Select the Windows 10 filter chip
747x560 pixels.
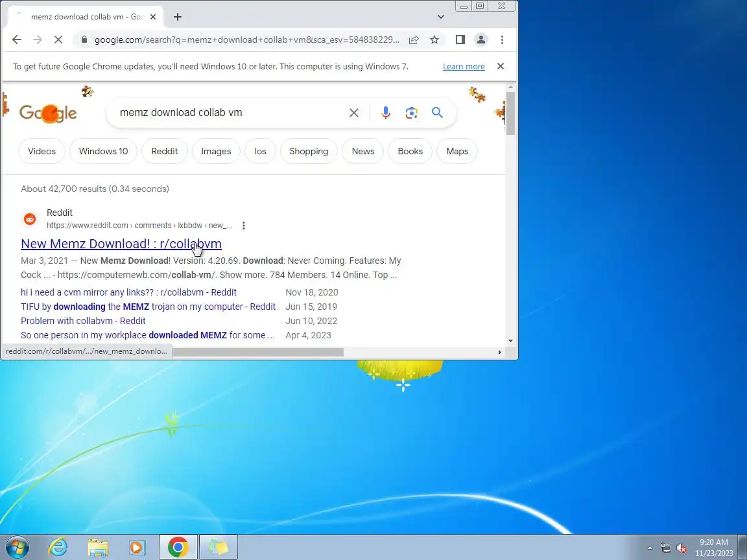tap(103, 151)
